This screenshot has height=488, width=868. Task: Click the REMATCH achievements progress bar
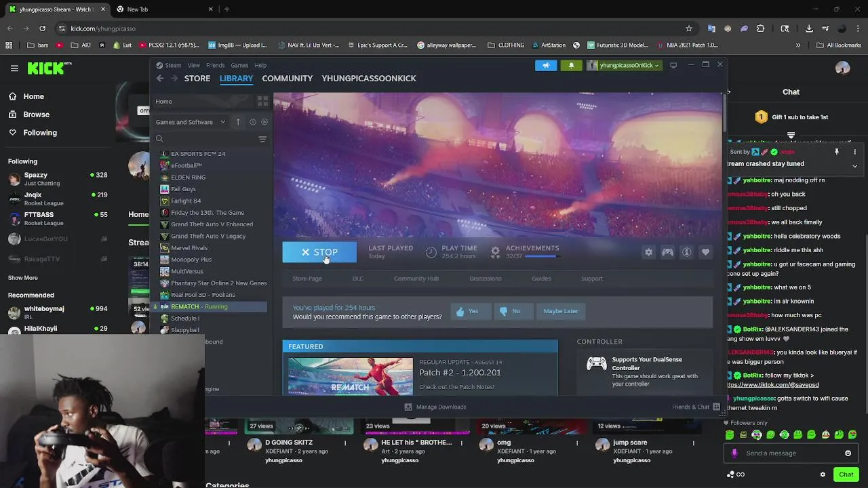[542, 256]
